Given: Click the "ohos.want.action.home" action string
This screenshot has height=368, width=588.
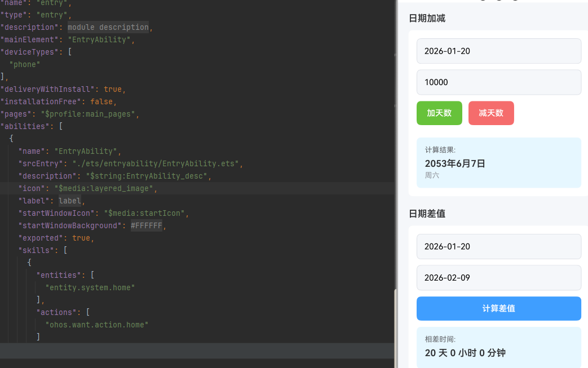Looking at the screenshot, I should coord(96,325).
